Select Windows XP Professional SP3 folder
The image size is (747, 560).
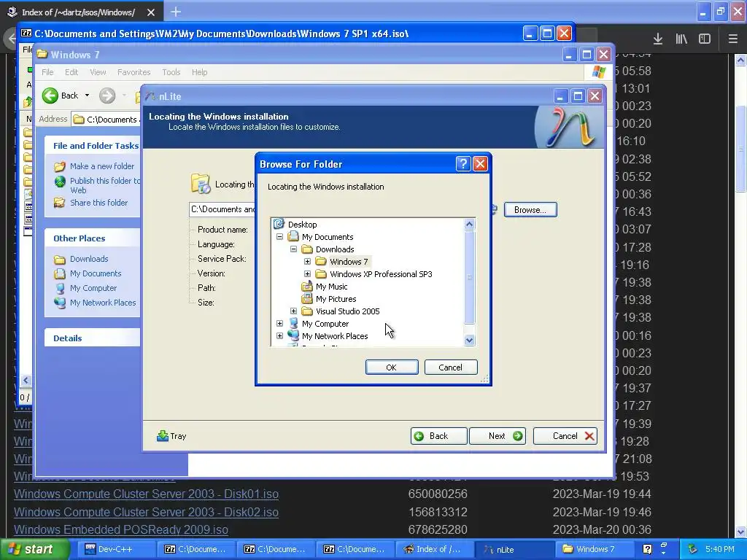(381, 274)
